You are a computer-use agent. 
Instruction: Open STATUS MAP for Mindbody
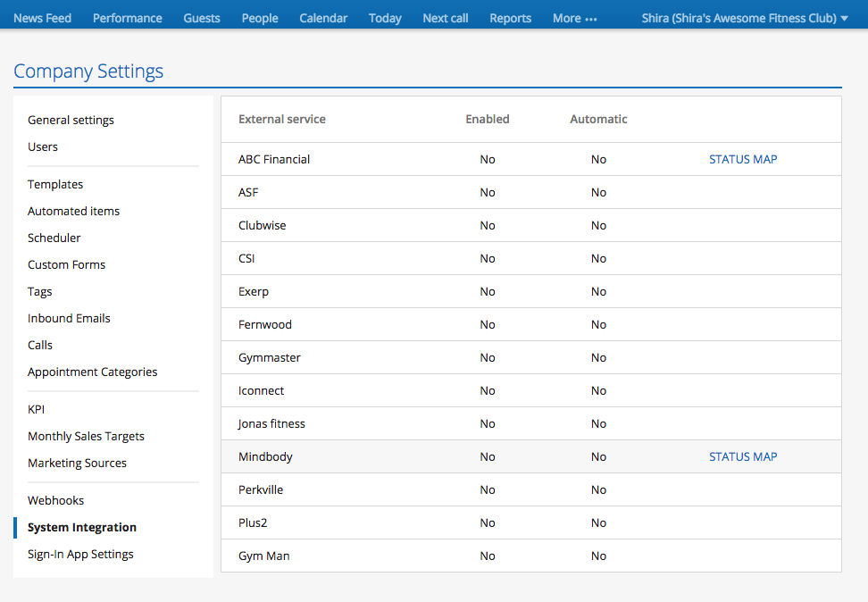click(743, 457)
